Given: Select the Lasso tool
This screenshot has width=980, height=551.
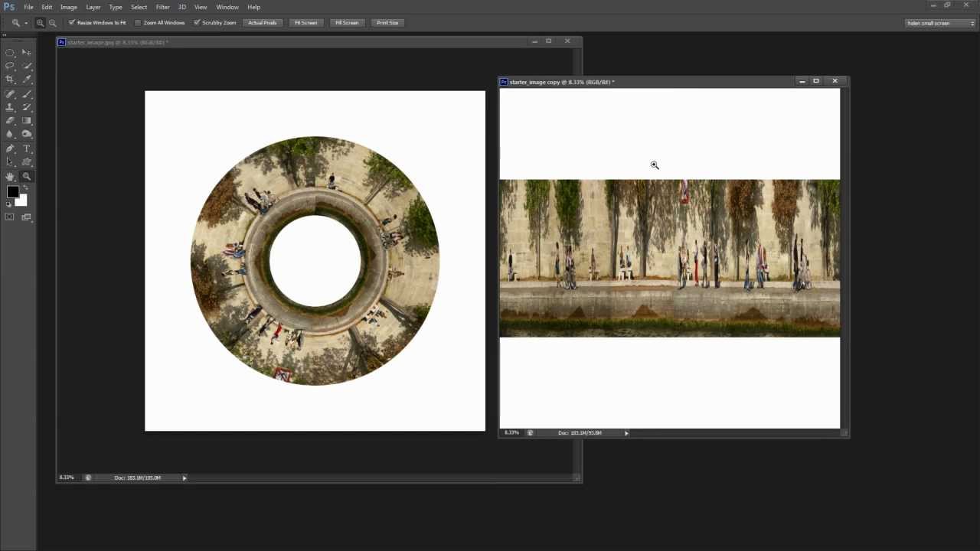Looking at the screenshot, I should (x=10, y=66).
